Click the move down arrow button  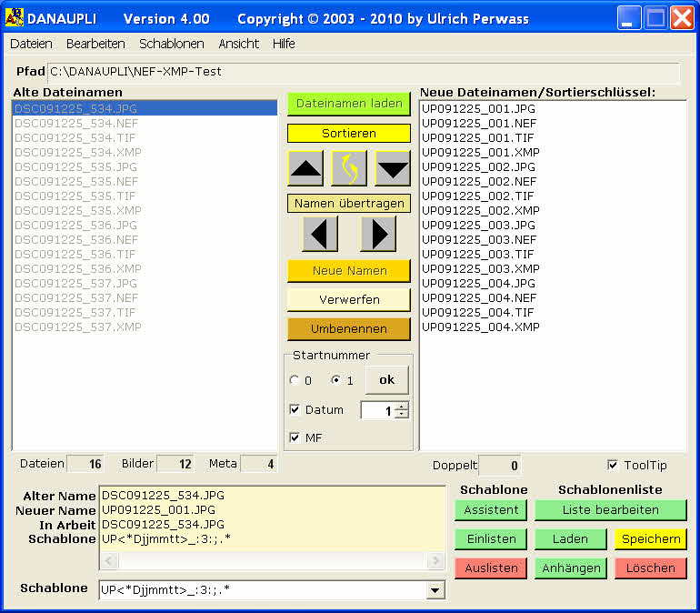click(393, 168)
